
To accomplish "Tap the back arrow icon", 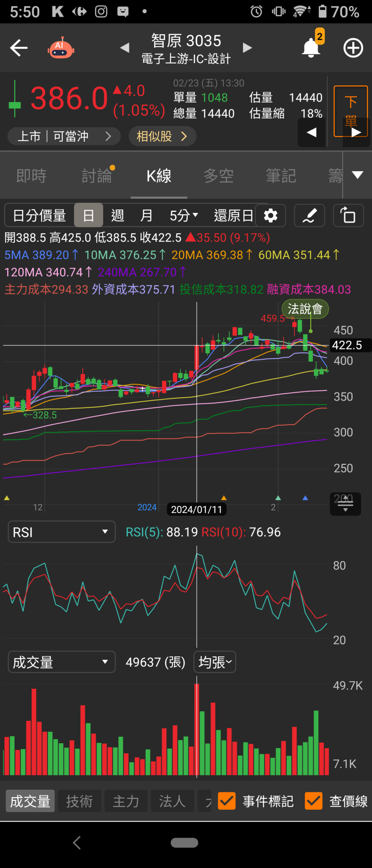I will (x=19, y=48).
